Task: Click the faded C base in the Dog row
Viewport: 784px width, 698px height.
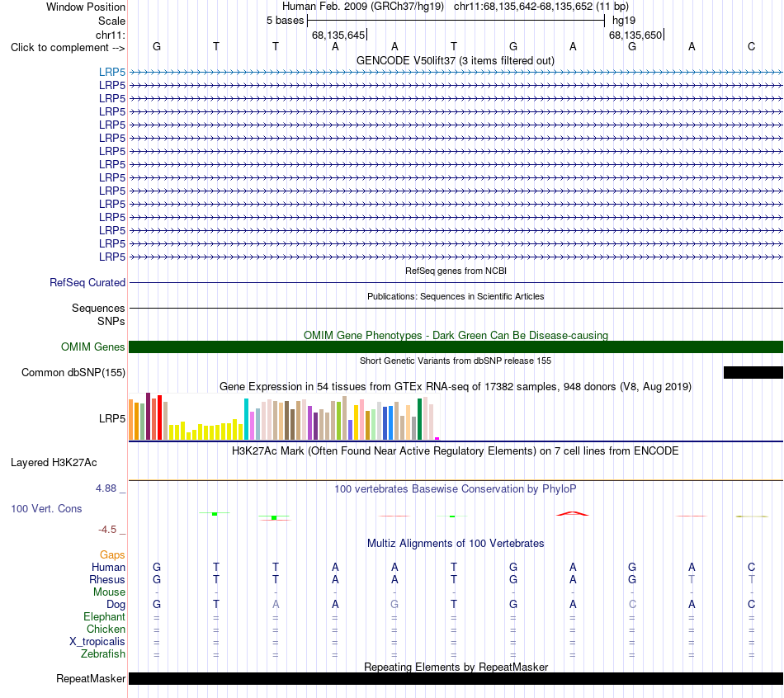Action: [x=632, y=604]
